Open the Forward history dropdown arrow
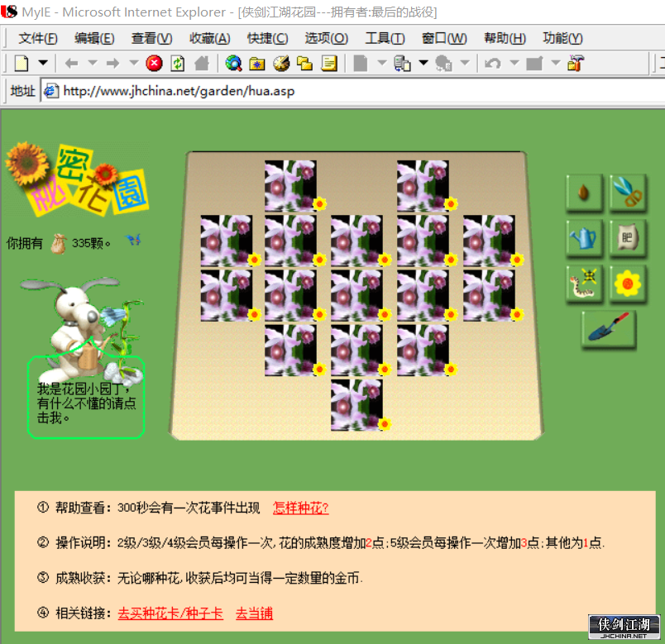The height and width of the screenshot is (644, 665). [x=134, y=63]
